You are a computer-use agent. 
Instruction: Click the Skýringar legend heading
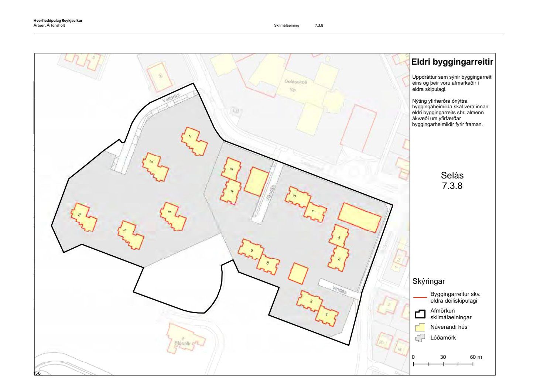click(428, 281)
